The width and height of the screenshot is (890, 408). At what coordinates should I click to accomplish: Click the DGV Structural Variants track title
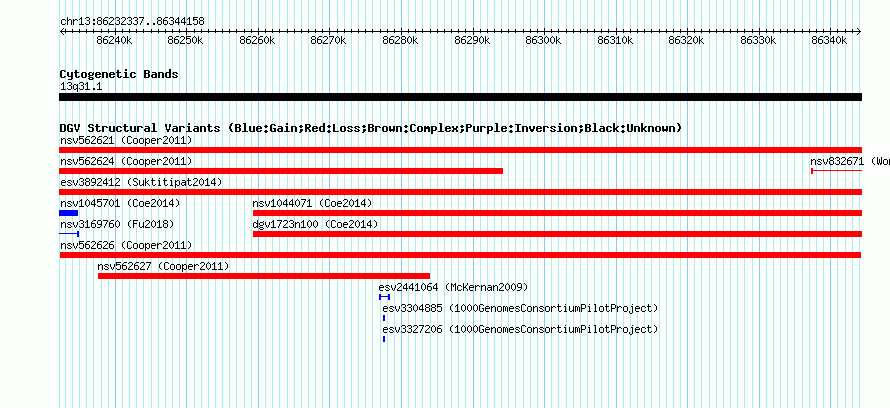371,128
